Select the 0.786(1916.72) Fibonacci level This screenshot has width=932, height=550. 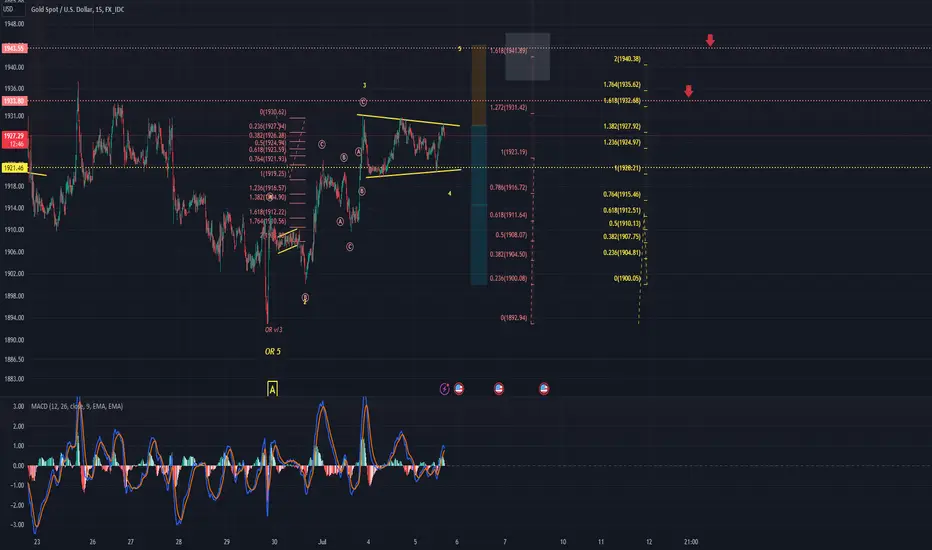[508, 187]
